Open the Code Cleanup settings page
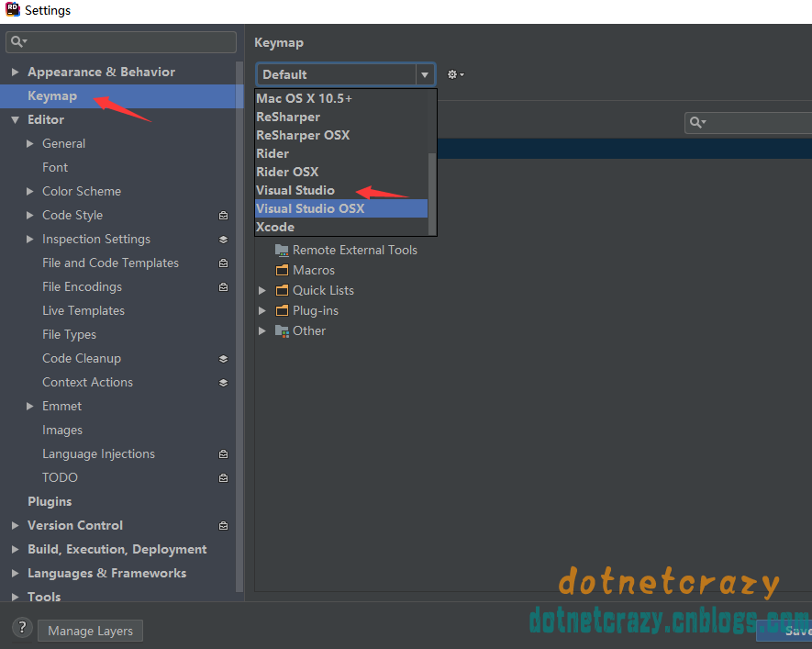The image size is (812, 649). (82, 358)
